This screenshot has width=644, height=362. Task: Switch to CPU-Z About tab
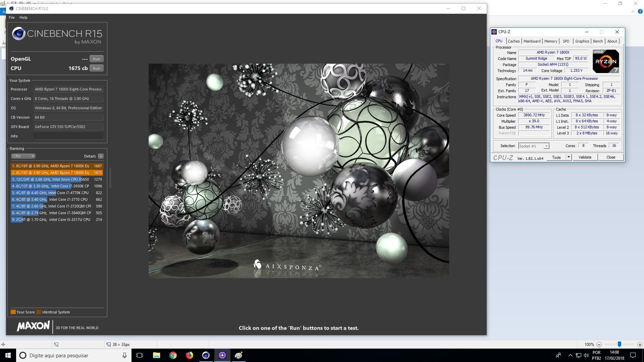pyautogui.click(x=612, y=41)
